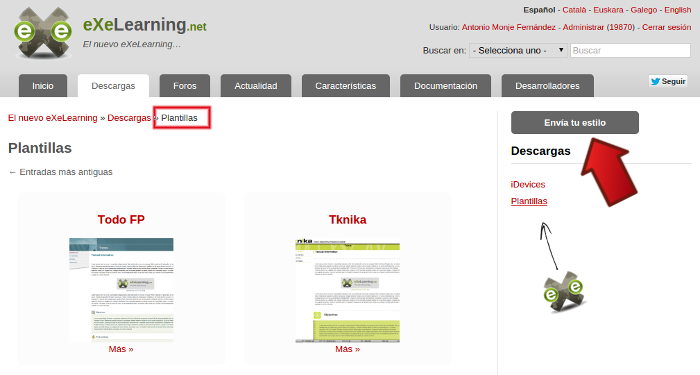The image size is (700, 375).
Task: Click the Descargas breadcrumb link
Action: point(129,118)
